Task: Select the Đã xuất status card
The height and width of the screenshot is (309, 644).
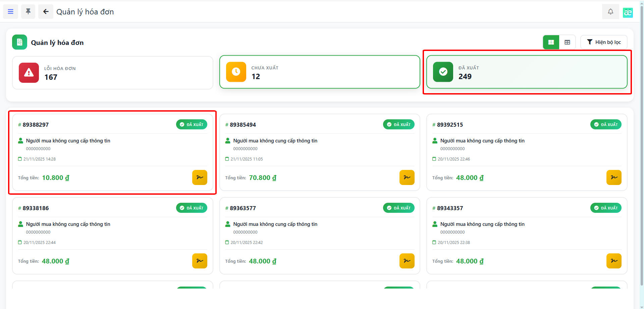Action: (x=527, y=72)
